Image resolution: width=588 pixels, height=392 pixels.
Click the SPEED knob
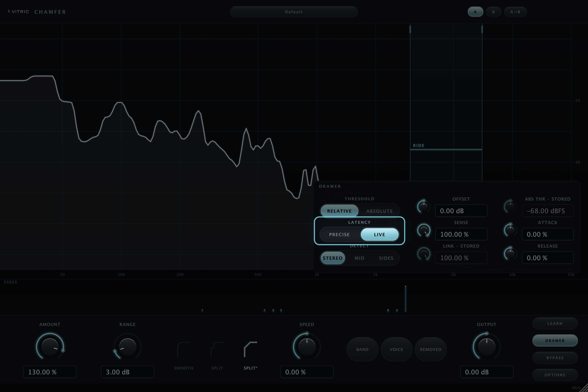pos(307,347)
